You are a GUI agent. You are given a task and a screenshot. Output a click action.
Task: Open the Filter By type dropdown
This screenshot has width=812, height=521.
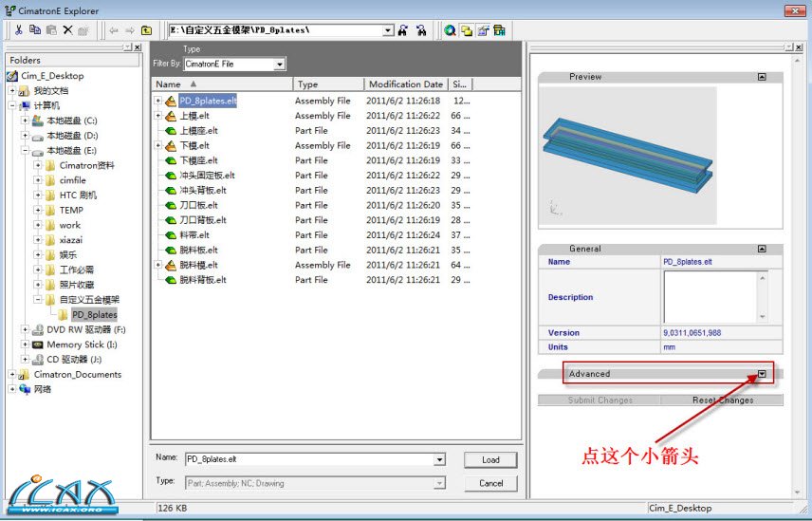tap(279, 65)
